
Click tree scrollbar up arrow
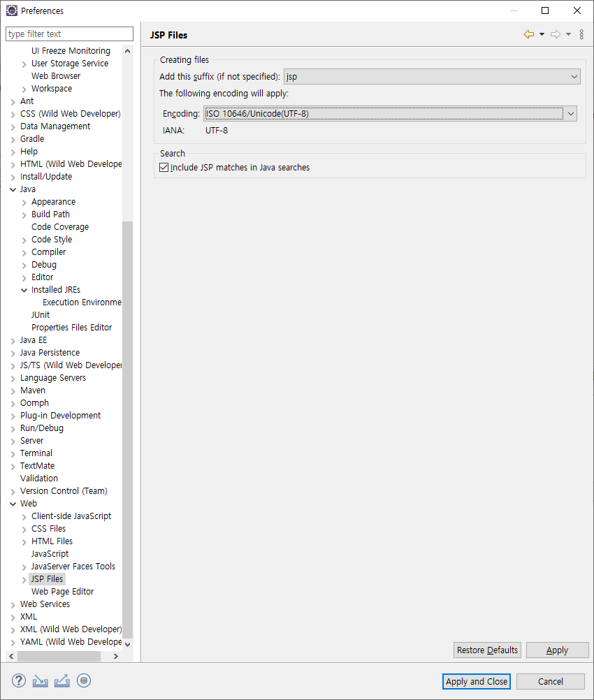click(x=127, y=51)
